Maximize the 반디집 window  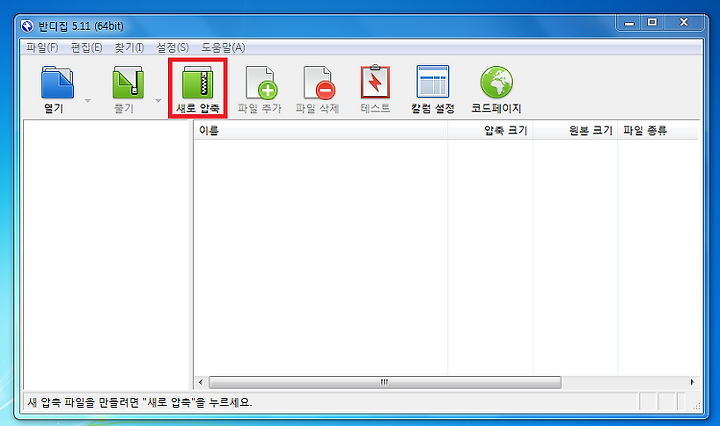pyautogui.click(x=652, y=22)
